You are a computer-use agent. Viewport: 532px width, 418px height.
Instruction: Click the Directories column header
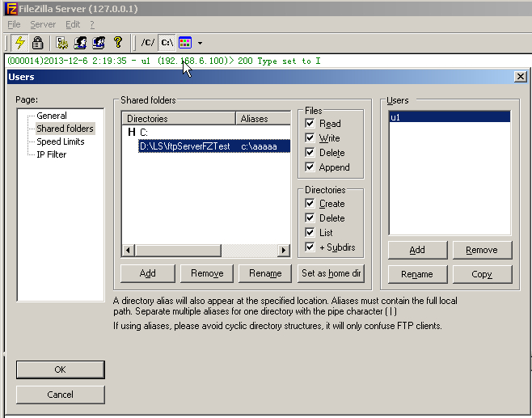179,118
